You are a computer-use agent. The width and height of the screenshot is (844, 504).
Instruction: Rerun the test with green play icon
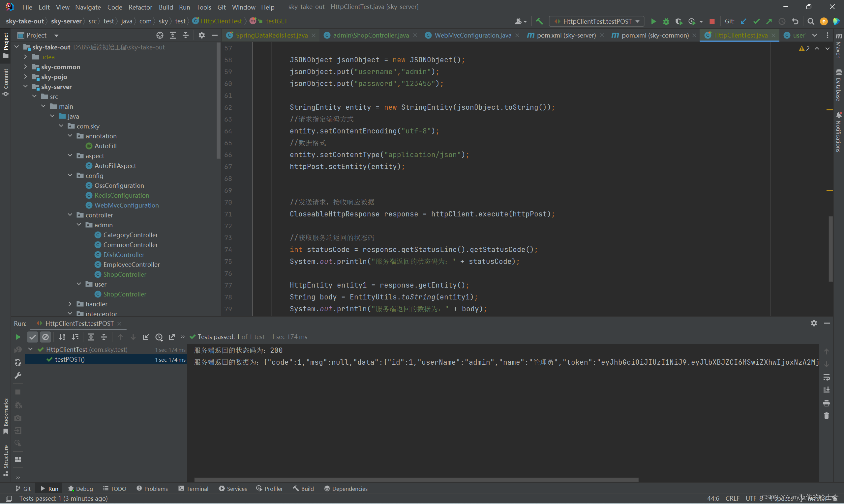18,337
